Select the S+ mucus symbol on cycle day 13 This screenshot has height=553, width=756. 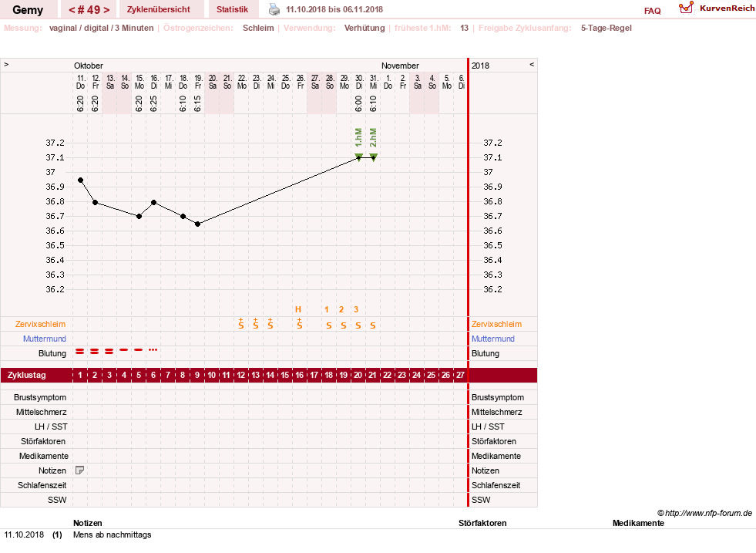(x=256, y=324)
